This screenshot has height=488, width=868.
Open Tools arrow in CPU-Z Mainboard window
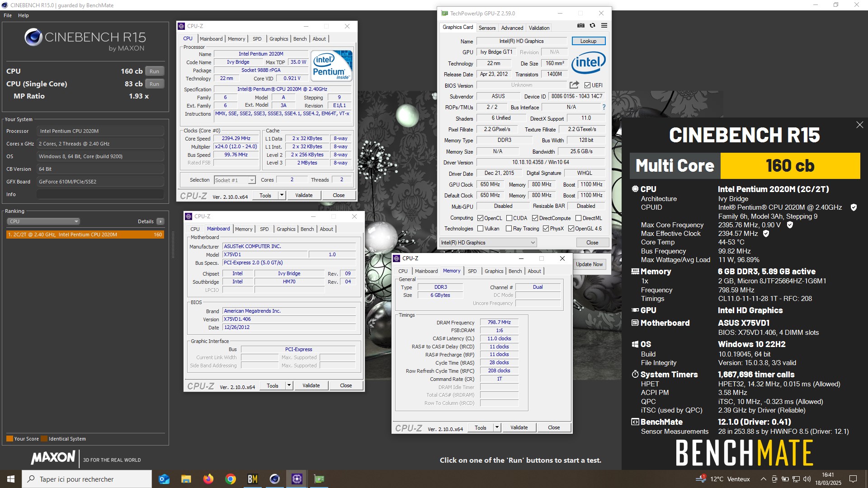[289, 385]
